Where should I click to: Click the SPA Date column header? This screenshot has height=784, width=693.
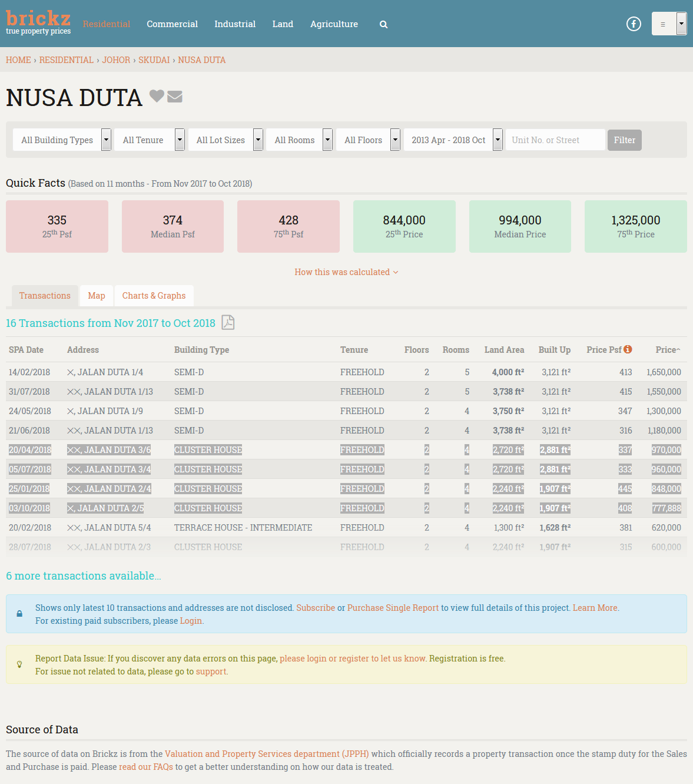pyautogui.click(x=26, y=350)
